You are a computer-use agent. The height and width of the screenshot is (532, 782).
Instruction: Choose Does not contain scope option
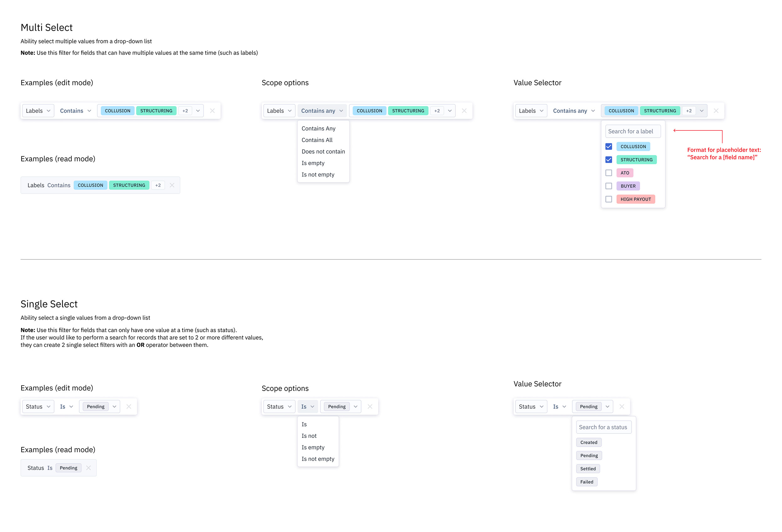pyautogui.click(x=323, y=151)
